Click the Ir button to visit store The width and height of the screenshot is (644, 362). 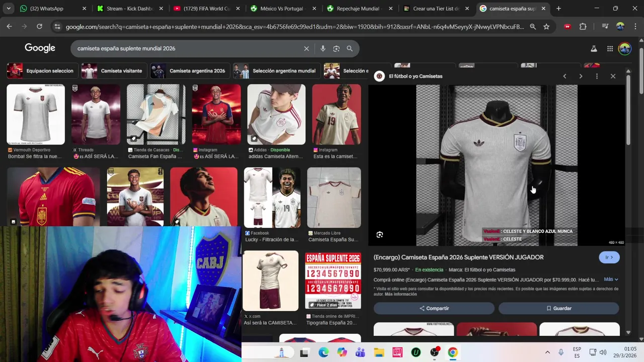tap(609, 257)
